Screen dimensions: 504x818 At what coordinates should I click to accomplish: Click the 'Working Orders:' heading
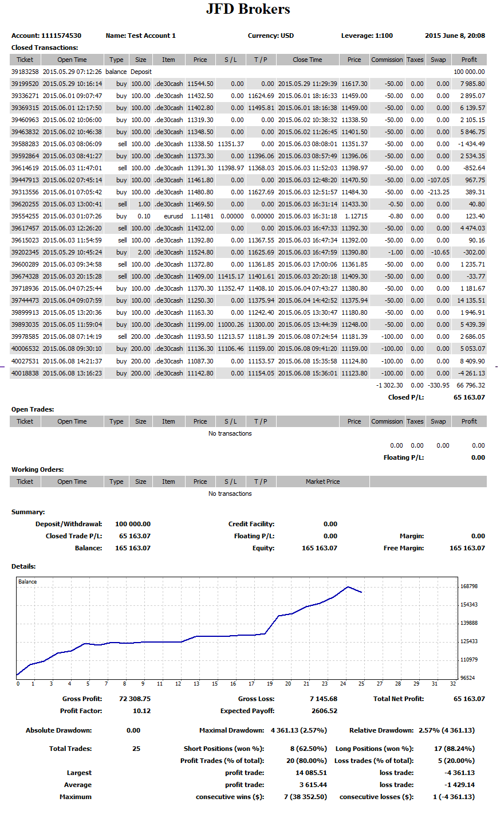(38, 469)
